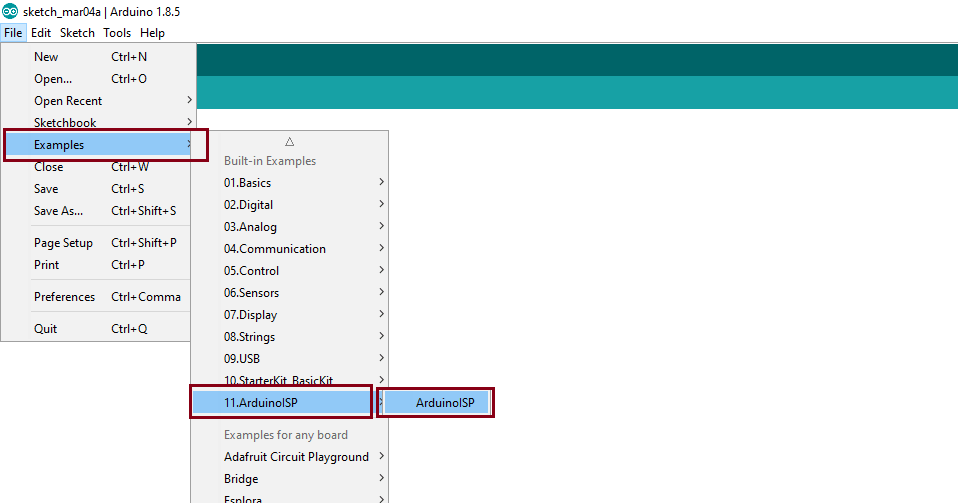This screenshot has width=958, height=503.
Task: Expand 07.Display examples submenu
Action: point(290,315)
